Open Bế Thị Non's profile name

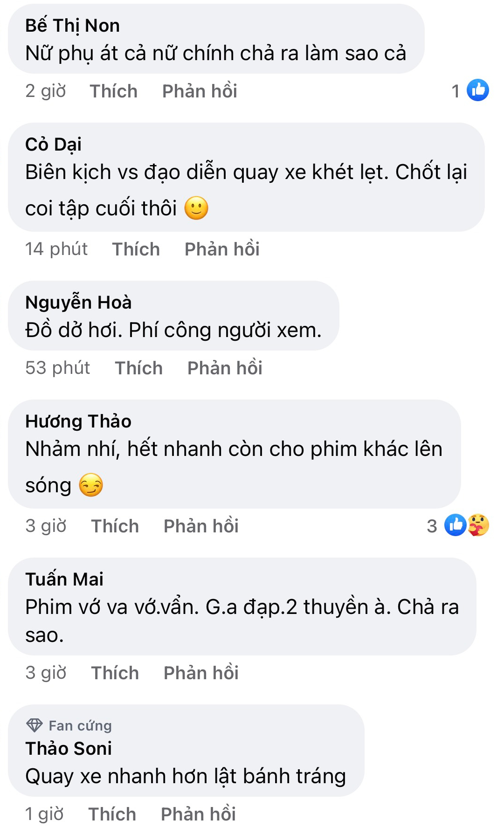[x=72, y=26]
